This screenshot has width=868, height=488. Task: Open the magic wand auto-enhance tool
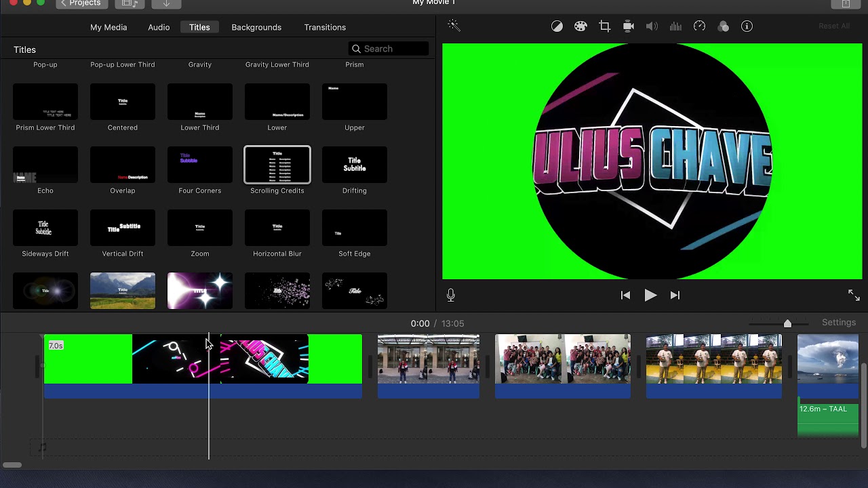(454, 26)
